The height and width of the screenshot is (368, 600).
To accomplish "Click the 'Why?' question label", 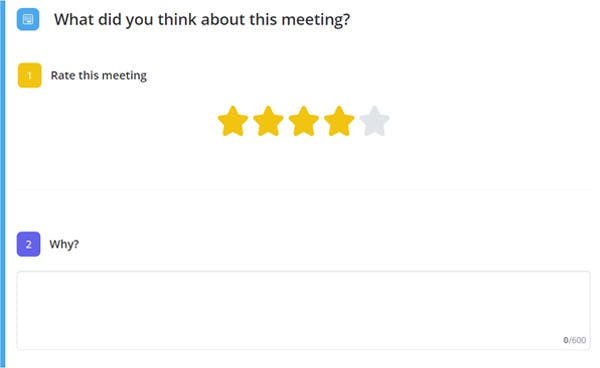I will click(x=64, y=244).
